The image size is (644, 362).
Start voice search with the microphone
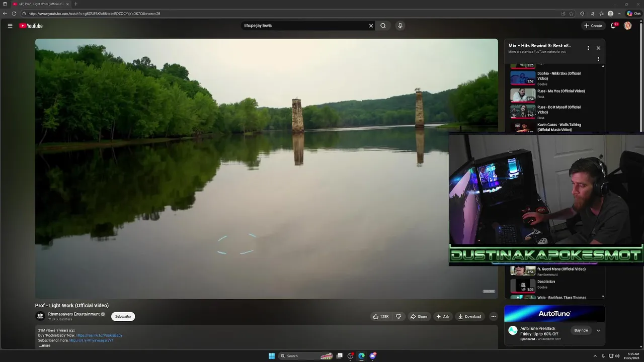pyautogui.click(x=400, y=26)
